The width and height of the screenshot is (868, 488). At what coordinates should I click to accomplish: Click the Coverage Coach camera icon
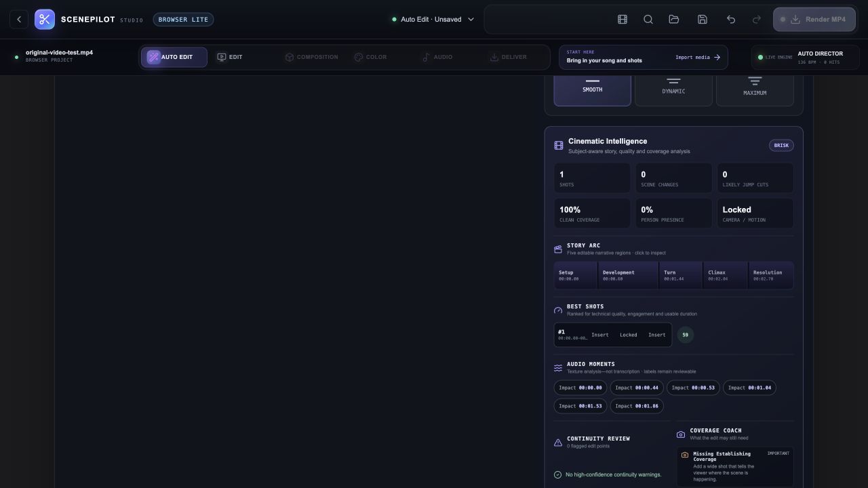click(681, 434)
